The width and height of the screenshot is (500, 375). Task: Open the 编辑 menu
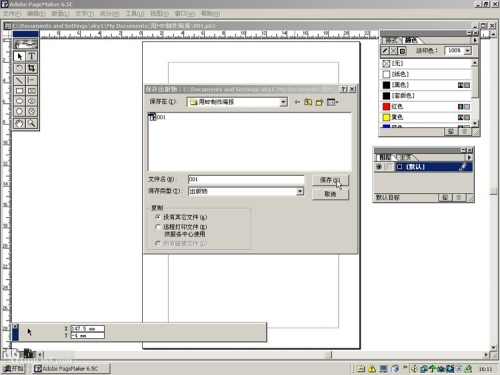click(36, 14)
